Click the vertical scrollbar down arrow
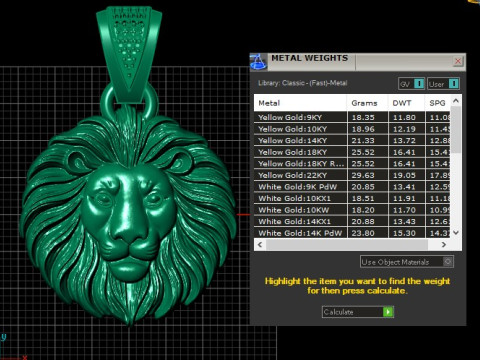The height and width of the screenshot is (360, 480). tap(456, 233)
